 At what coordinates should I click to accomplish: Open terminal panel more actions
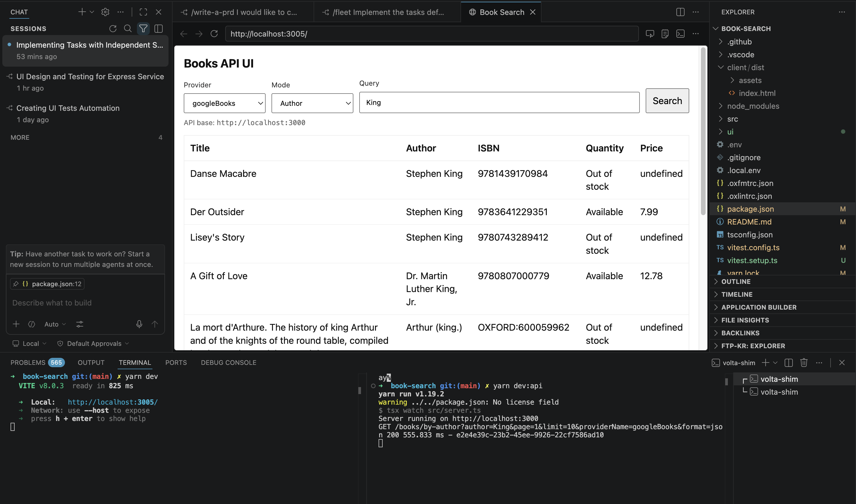tap(819, 363)
